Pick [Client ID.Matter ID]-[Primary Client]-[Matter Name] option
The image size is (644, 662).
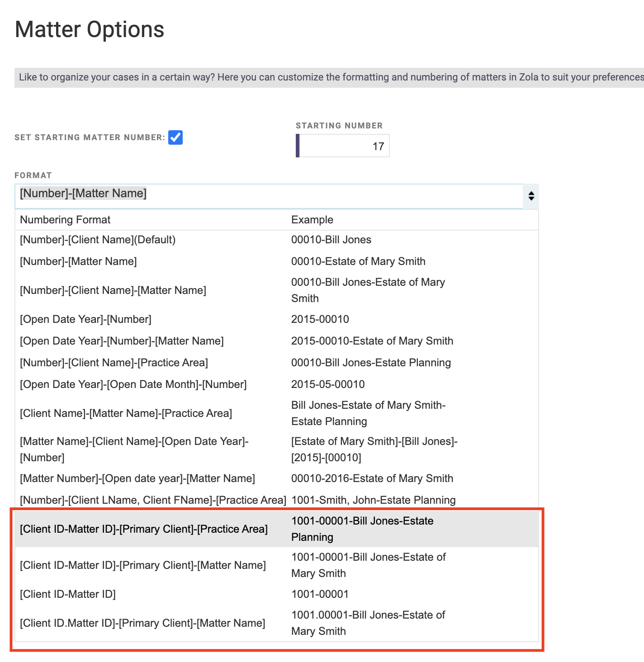coord(277,623)
